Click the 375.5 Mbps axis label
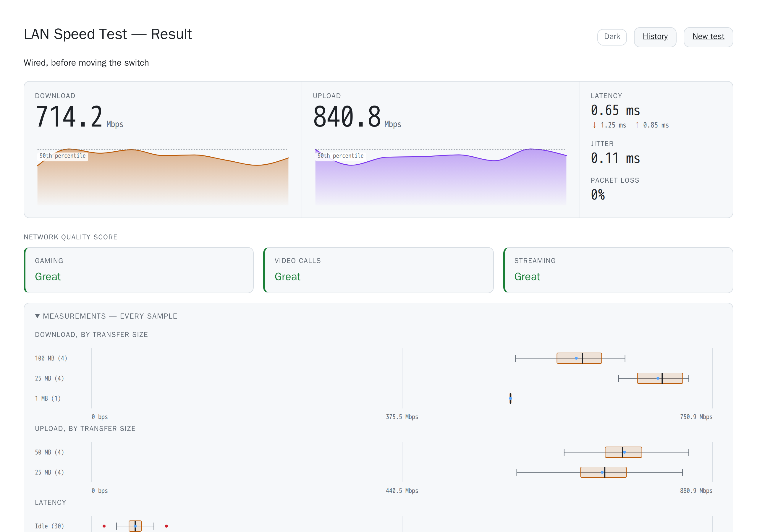Viewport: 757px width, 532px height. (x=402, y=417)
